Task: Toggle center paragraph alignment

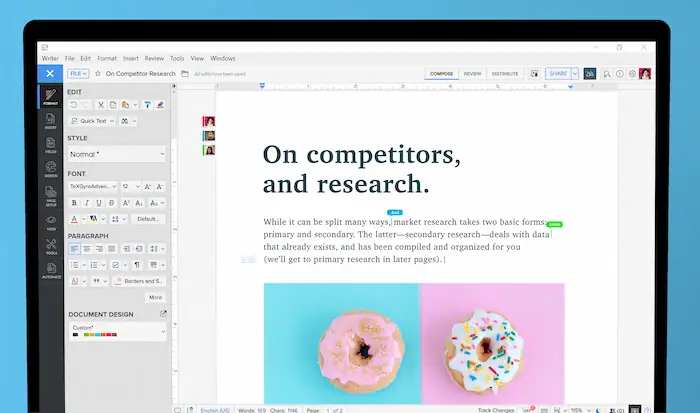Action: point(86,248)
